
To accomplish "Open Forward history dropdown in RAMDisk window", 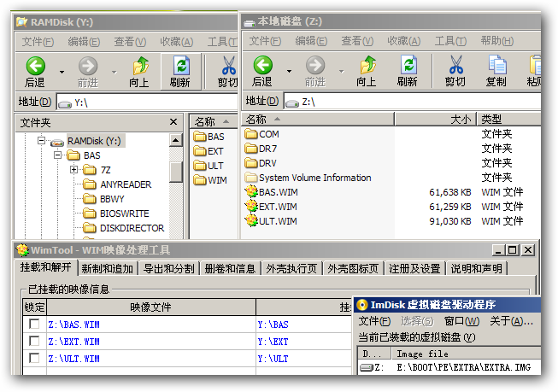I will click(115, 73).
